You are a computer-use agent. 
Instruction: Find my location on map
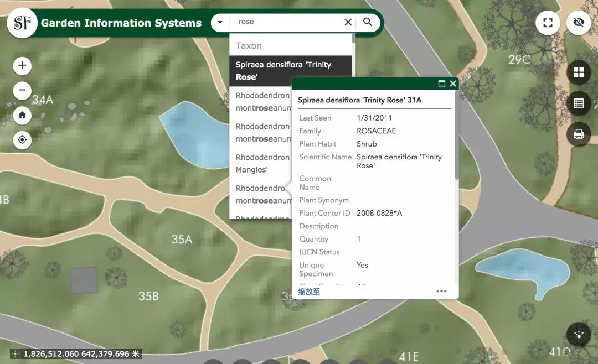point(22,140)
